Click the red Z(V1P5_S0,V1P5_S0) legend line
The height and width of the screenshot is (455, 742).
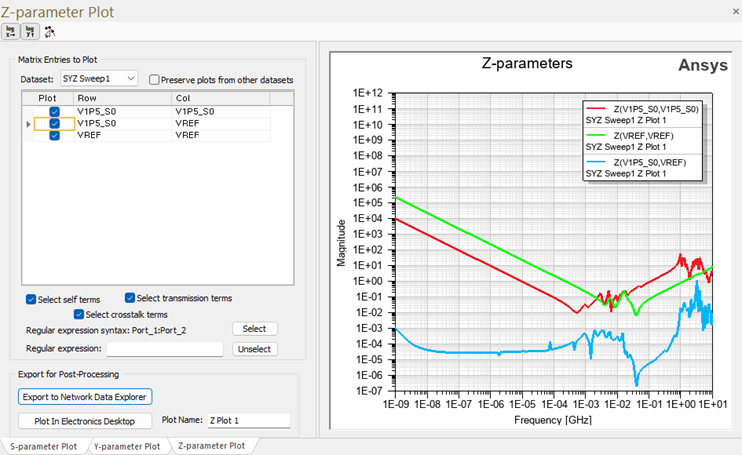tap(599, 107)
